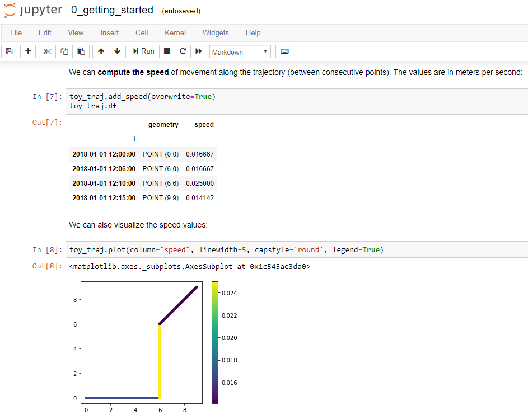Interrupt the kernel with the stop icon
This screenshot has width=528, height=420.
(x=166, y=51)
